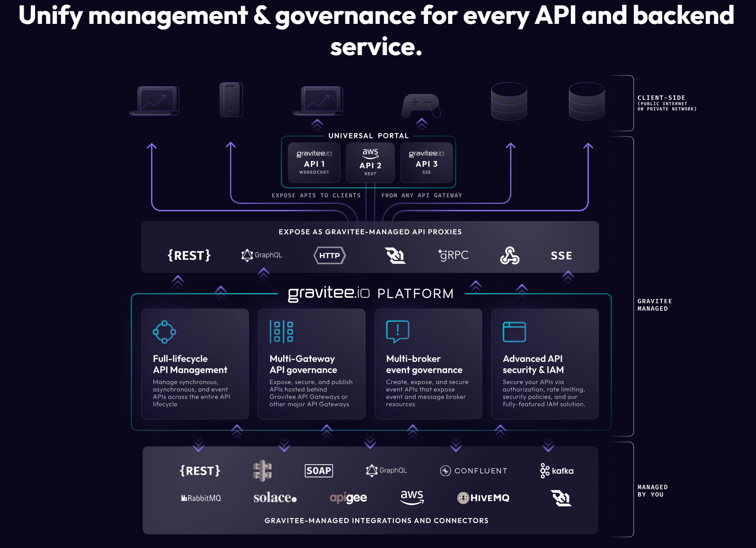Click the 'FROM ANY API GATEWAY' text
756x548 pixels.
(422, 196)
